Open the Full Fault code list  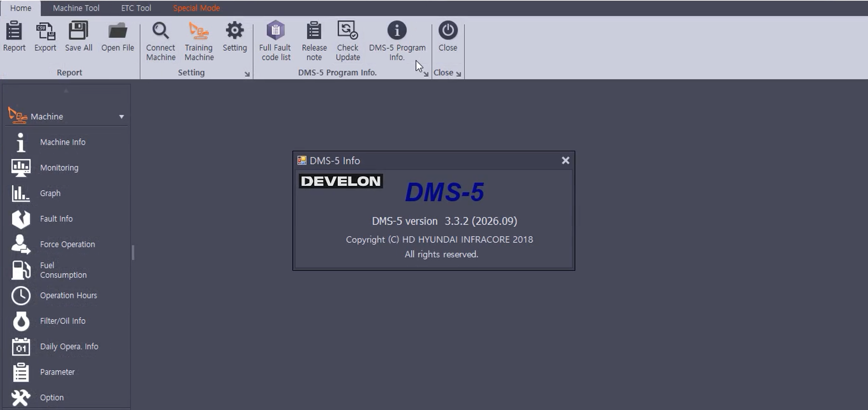(276, 41)
